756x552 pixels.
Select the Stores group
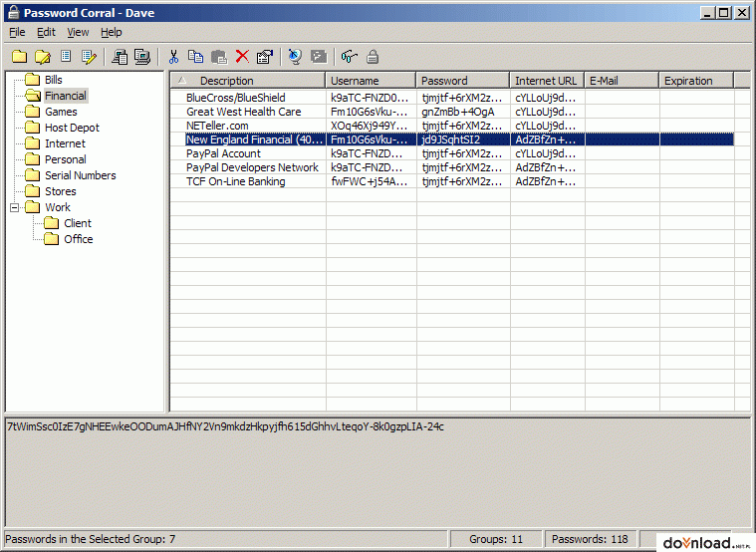click(61, 191)
